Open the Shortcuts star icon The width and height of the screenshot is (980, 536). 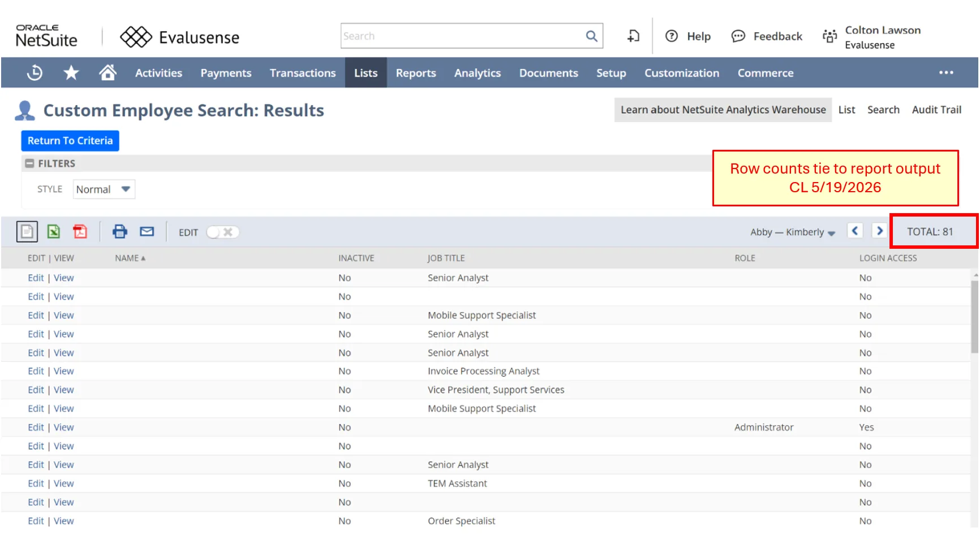tap(71, 73)
